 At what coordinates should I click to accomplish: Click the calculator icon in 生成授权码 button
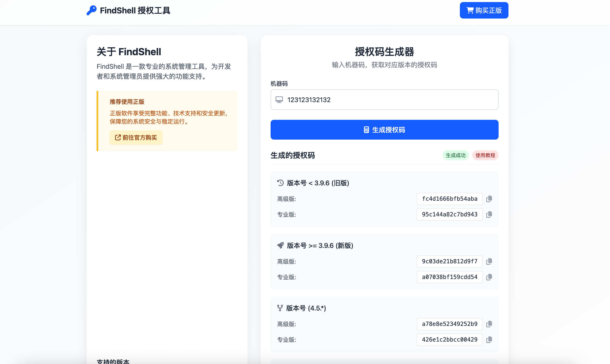[x=366, y=130]
